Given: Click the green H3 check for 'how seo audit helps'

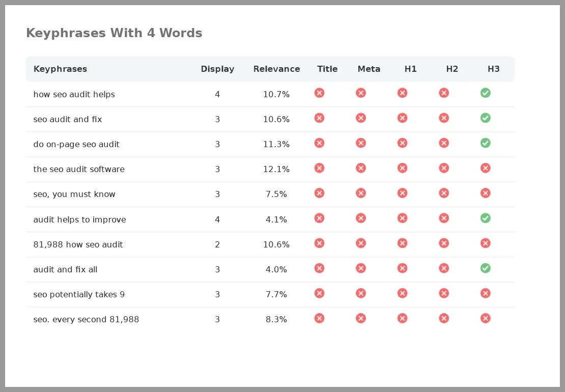Looking at the screenshot, I should [486, 93].
